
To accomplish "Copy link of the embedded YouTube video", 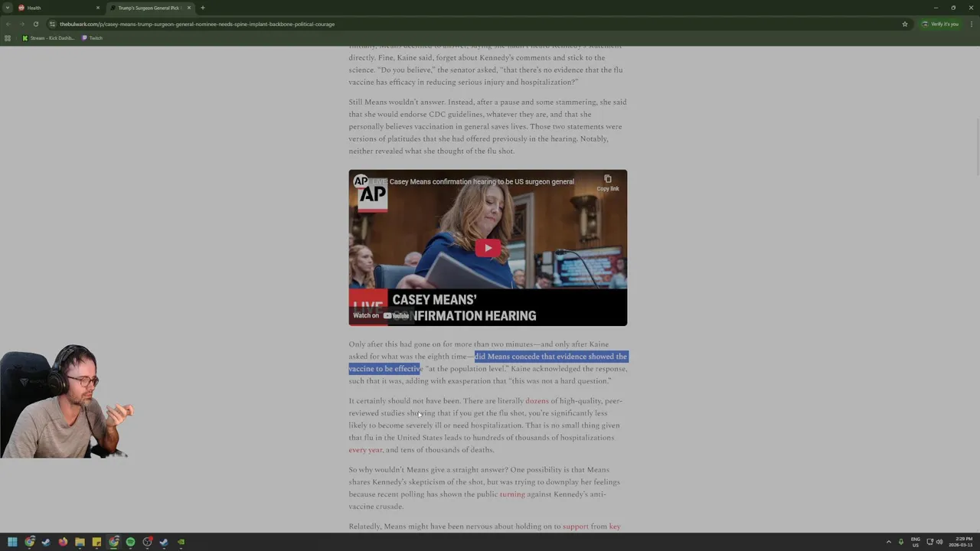I will click(608, 183).
